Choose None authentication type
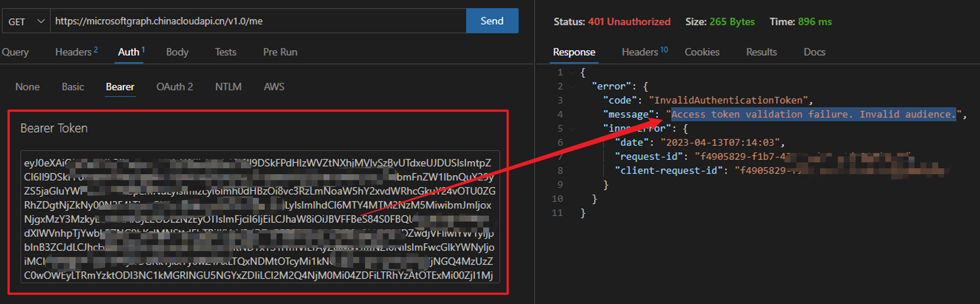 coord(27,87)
